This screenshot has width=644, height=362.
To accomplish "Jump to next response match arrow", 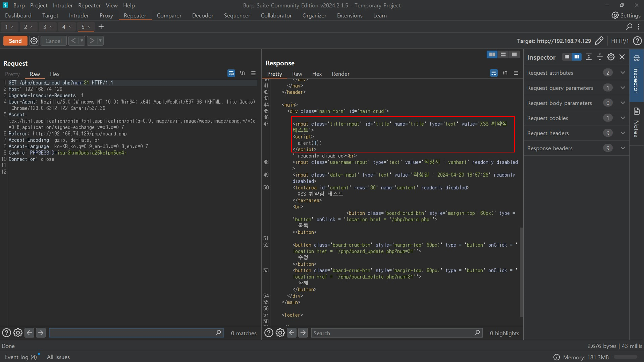I will 303,333.
